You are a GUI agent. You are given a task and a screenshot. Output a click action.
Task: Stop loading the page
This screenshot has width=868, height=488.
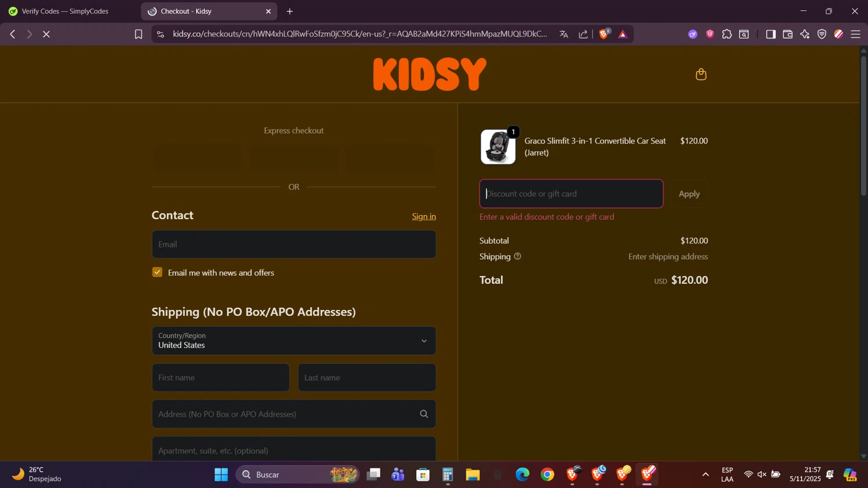coord(46,34)
